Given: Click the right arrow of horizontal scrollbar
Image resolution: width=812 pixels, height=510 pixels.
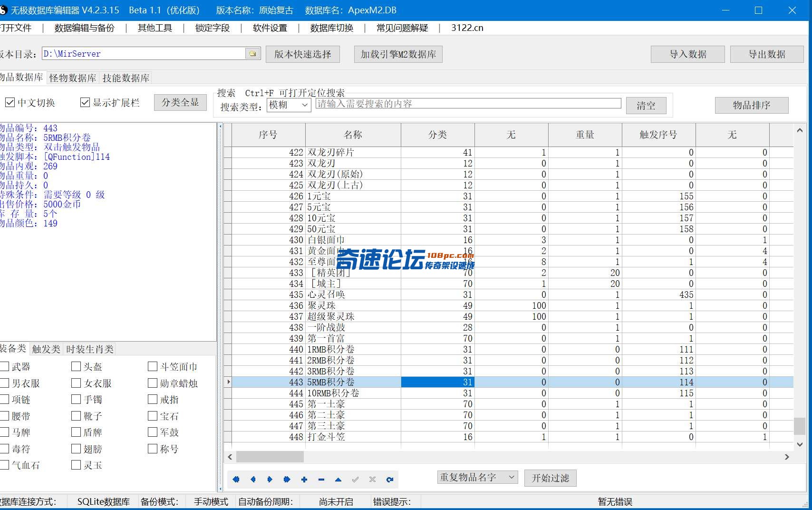Looking at the screenshot, I should [x=787, y=457].
